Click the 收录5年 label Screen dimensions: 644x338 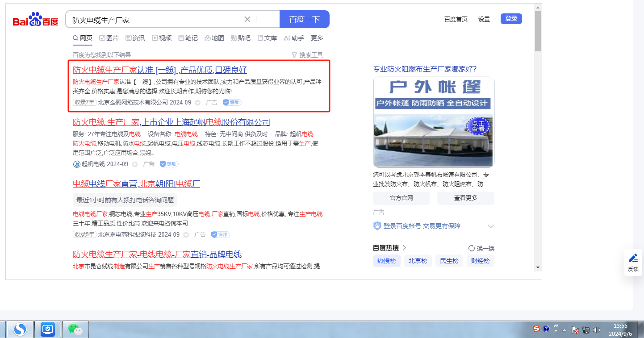pyautogui.click(x=84, y=234)
